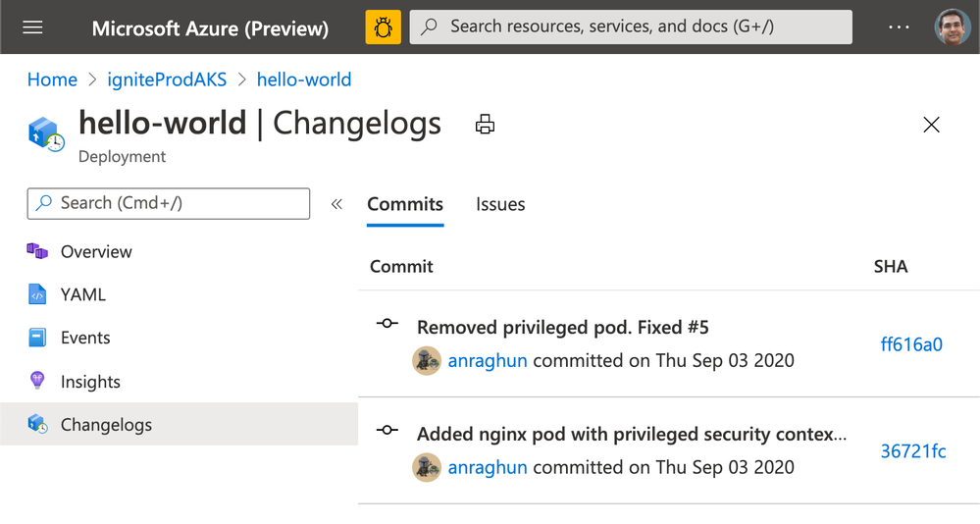Open the hamburger portal menu

click(x=32, y=27)
